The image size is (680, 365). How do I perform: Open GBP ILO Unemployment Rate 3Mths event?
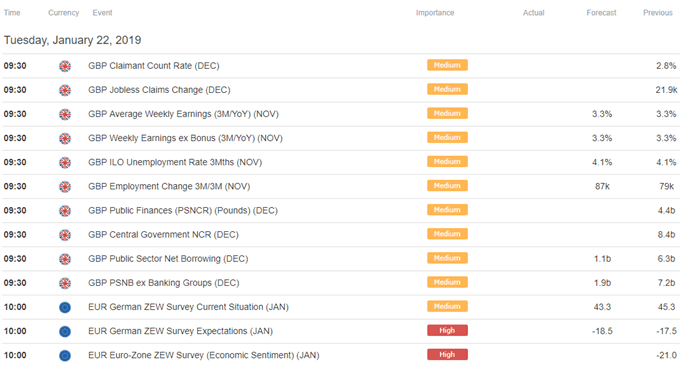point(175,163)
